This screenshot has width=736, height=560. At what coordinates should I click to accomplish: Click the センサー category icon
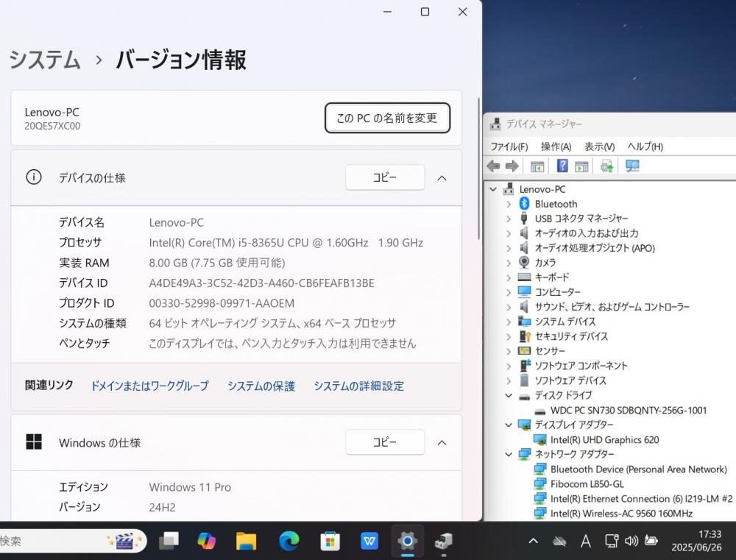[x=524, y=351]
